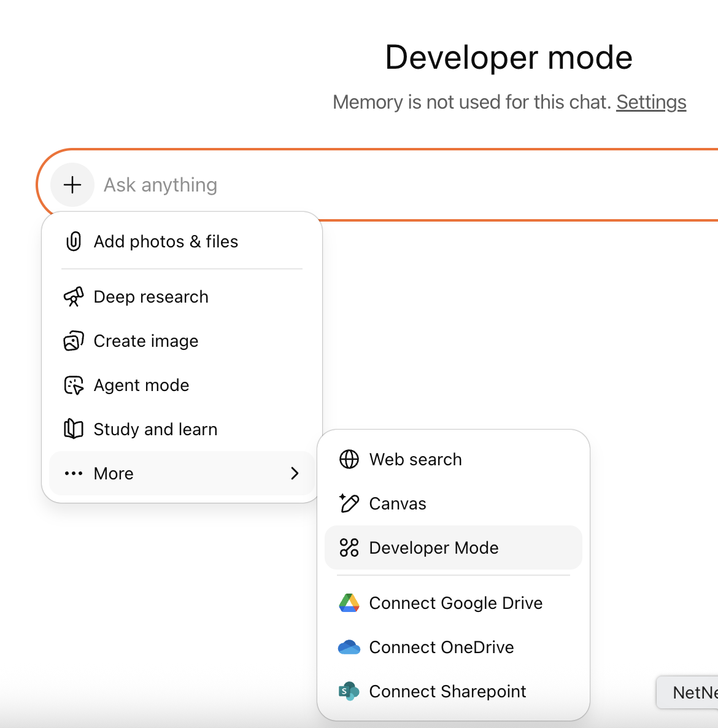Click the Google Drive icon
The image size is (718, 728).
coord(349,603)
